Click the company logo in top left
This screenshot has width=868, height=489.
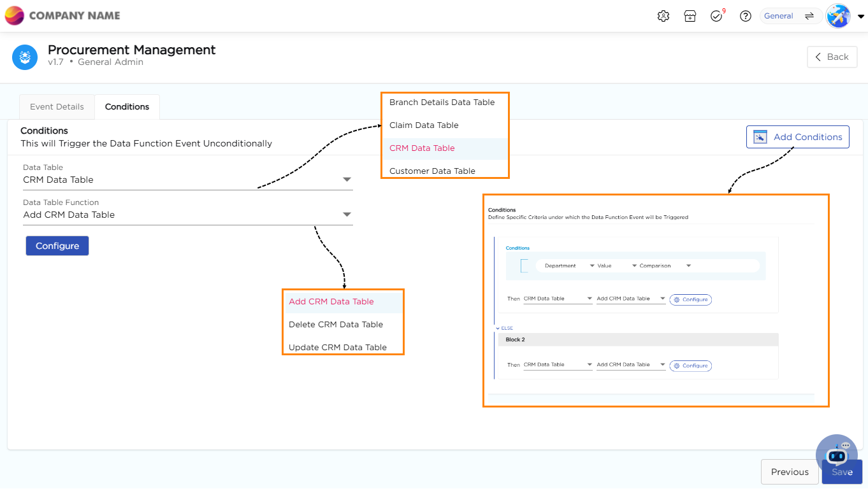point(15,16)
